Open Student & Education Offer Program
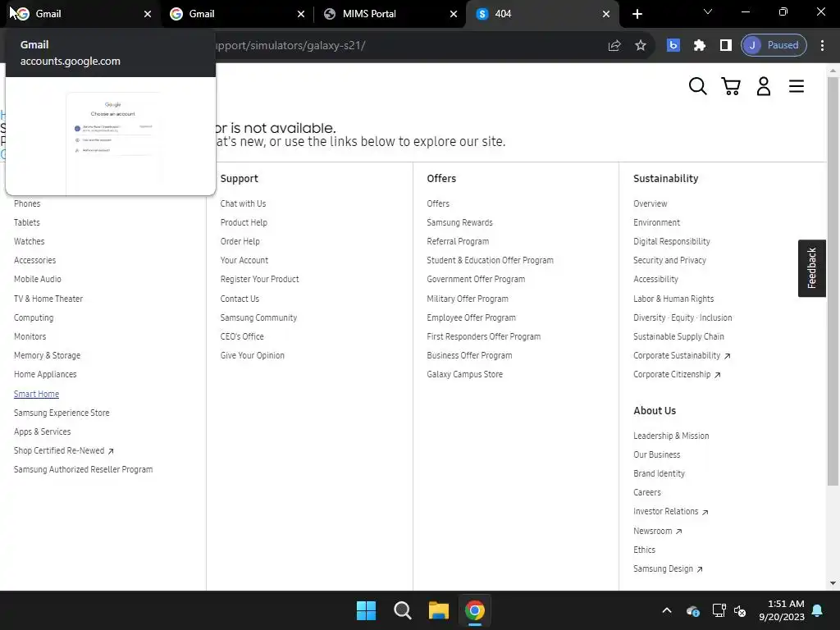This screenshot has height=630, width=840. [491, 260]
